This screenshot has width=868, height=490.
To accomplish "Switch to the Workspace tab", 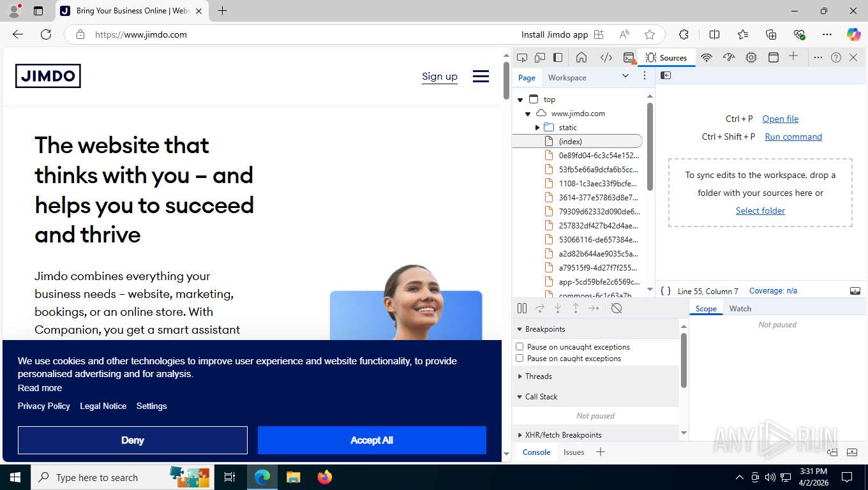I will [x=567, y=78].
